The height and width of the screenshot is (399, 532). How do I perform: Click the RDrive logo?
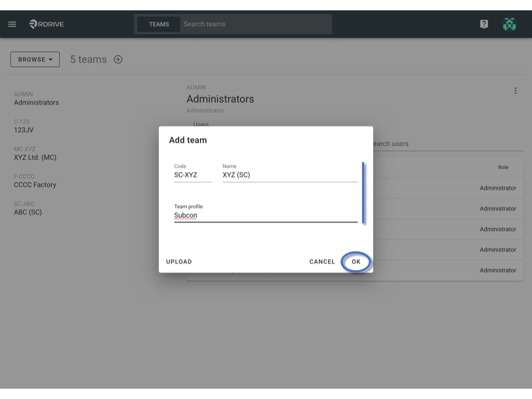click(x=46, y=24)
